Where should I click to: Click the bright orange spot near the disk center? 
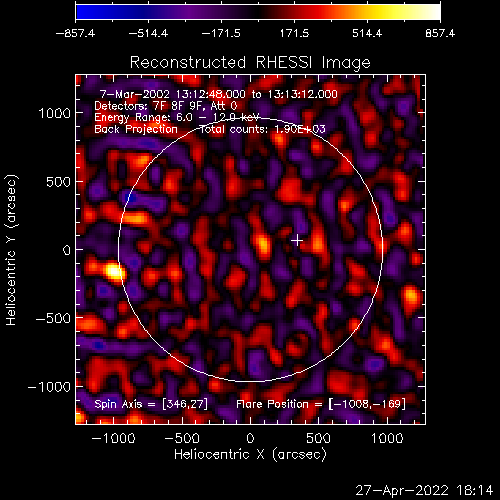263,245
